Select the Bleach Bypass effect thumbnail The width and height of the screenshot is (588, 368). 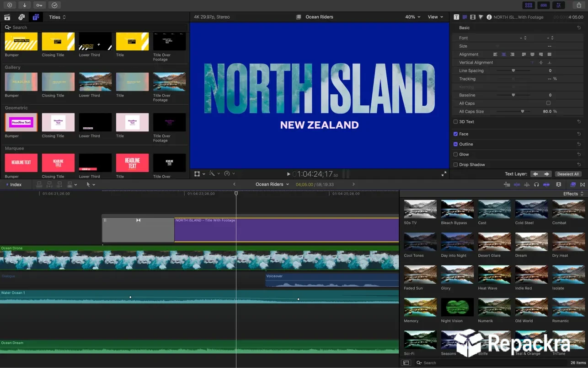457,210
